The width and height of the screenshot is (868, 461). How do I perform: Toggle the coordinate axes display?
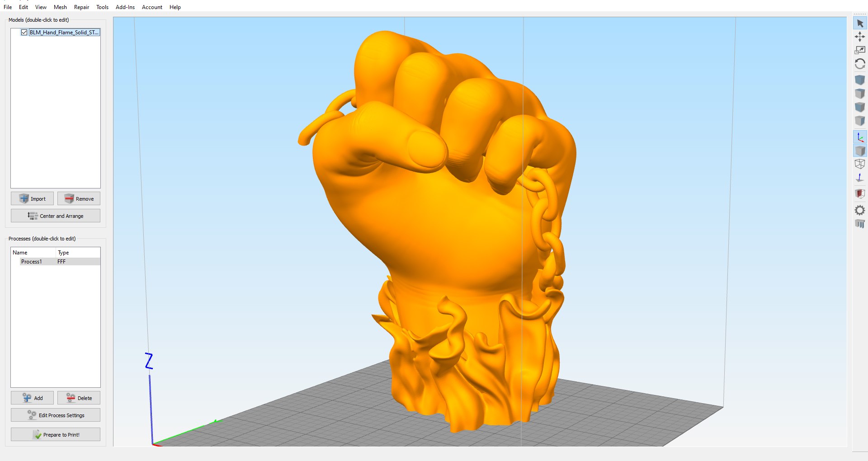(x=860, y=137)
